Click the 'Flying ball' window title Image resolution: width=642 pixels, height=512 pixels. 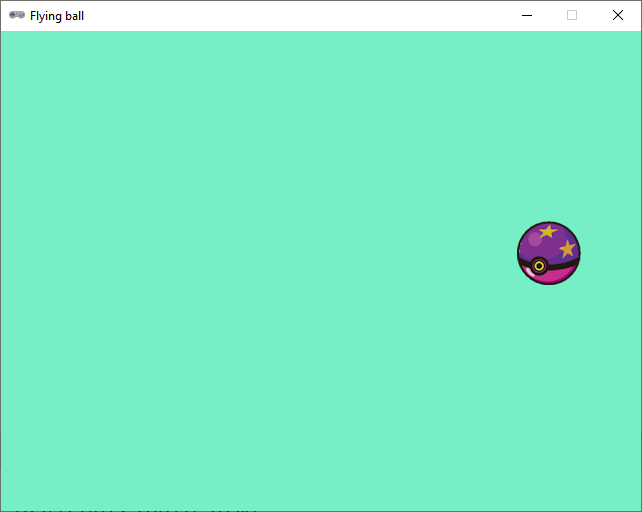coord(57,16)
